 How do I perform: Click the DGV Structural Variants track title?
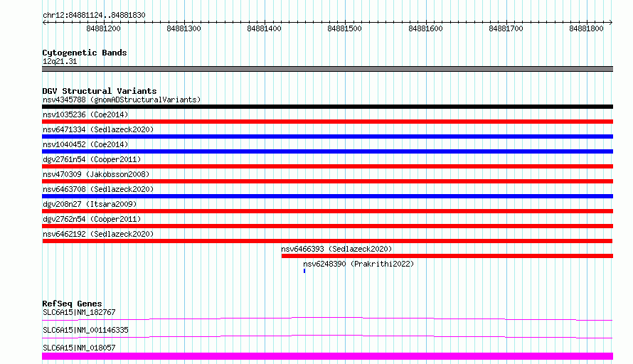click(x=100, y=91)
